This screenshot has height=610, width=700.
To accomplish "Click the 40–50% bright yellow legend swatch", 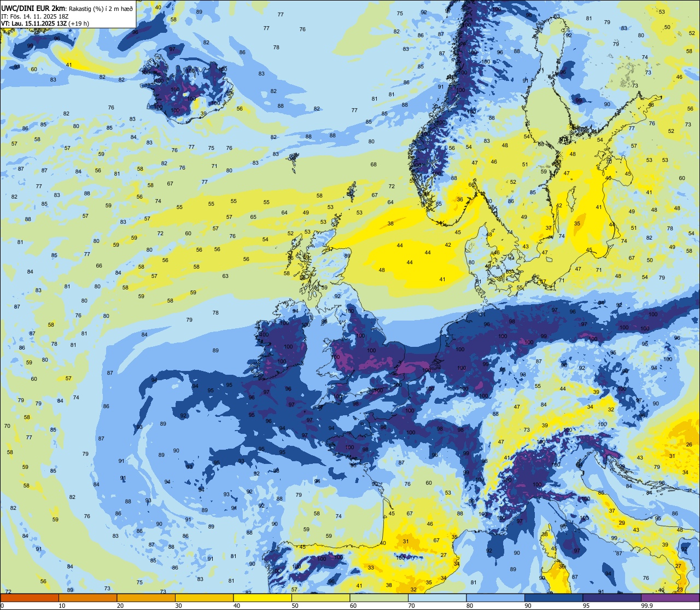I will tap(262, 598).
